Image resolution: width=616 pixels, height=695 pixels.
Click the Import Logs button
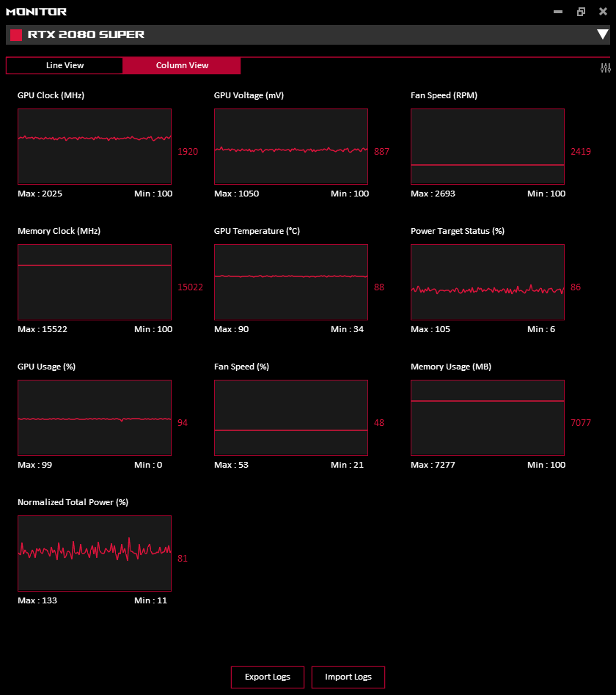click(x=348, y=677)
